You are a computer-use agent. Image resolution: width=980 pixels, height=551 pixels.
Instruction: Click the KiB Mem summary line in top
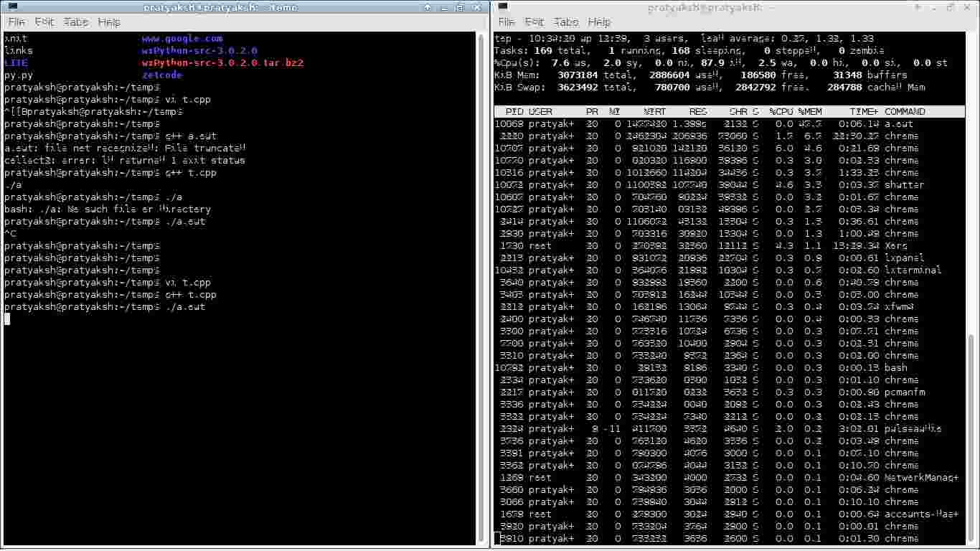tap(701, 75)
